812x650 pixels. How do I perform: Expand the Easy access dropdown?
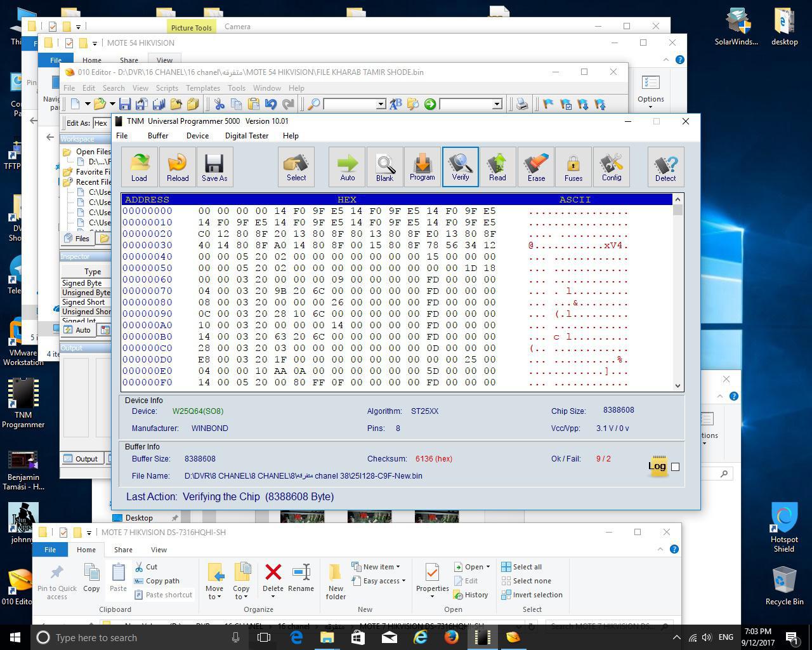click(x=377, y=581)
